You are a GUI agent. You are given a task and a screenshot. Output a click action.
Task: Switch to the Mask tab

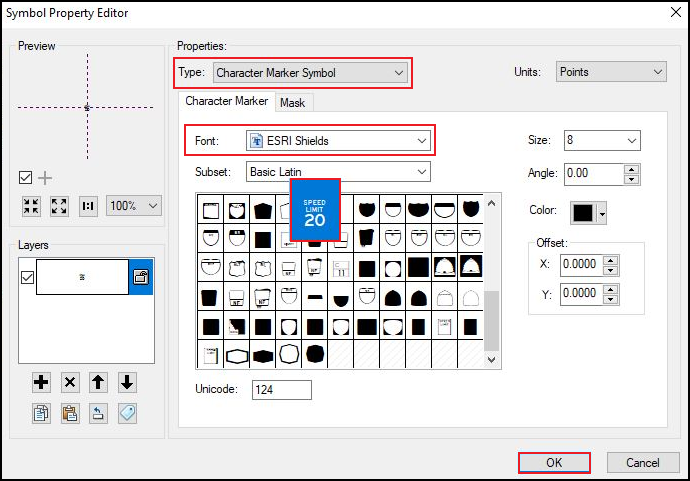[x=292, y=103]
